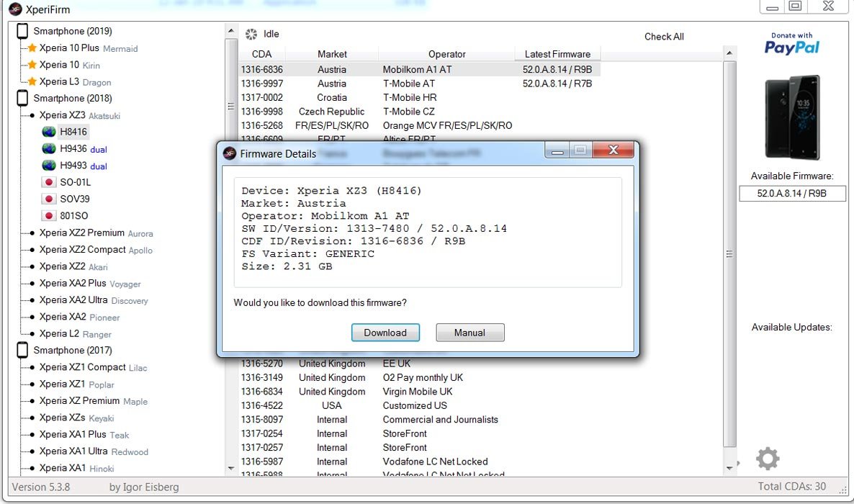
Task: Click the Japan flag icon beside 801SO
Action: 49,216
